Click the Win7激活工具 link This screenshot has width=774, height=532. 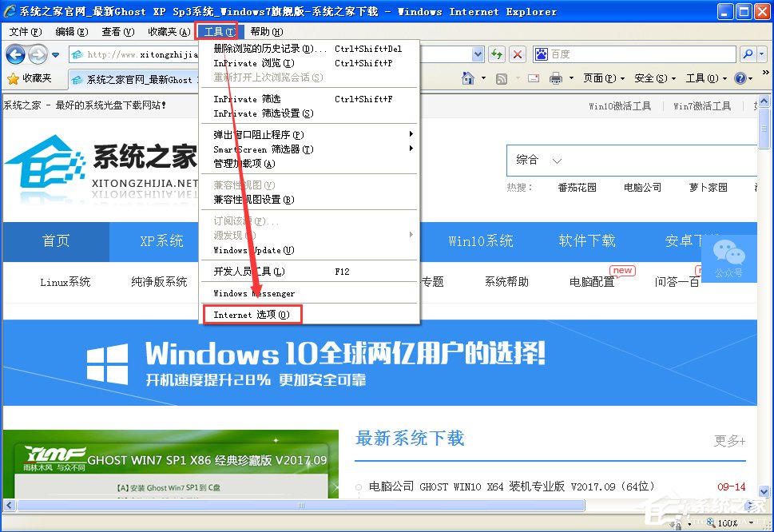[701, 105]
